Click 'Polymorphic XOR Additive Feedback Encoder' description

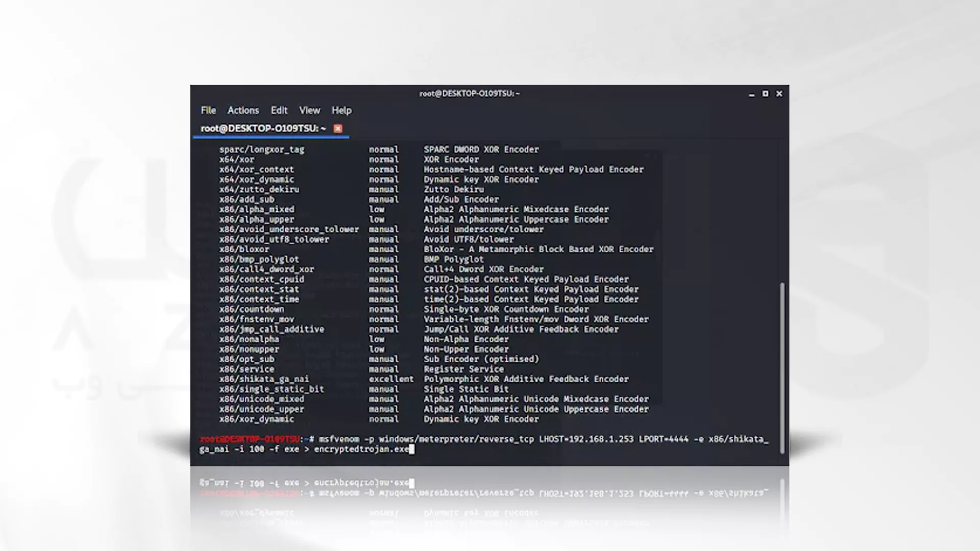coord(526,379)
